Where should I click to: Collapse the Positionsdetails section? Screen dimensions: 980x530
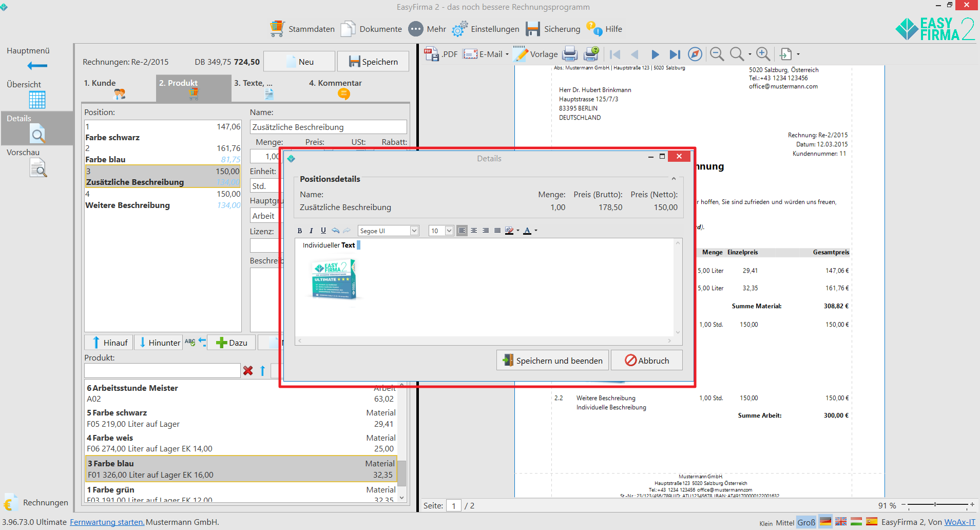tap(674, 179)
